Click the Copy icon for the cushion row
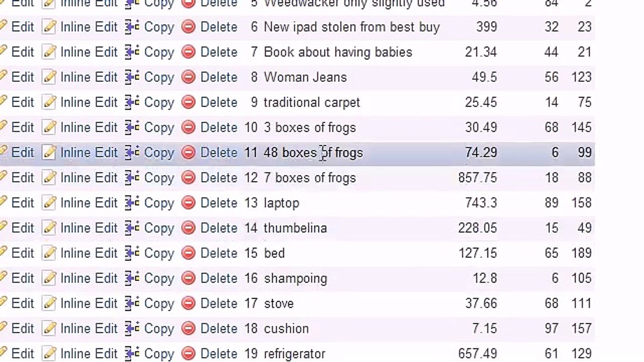The width and height of the screenshot is (644, 362). tap(132, 329)
